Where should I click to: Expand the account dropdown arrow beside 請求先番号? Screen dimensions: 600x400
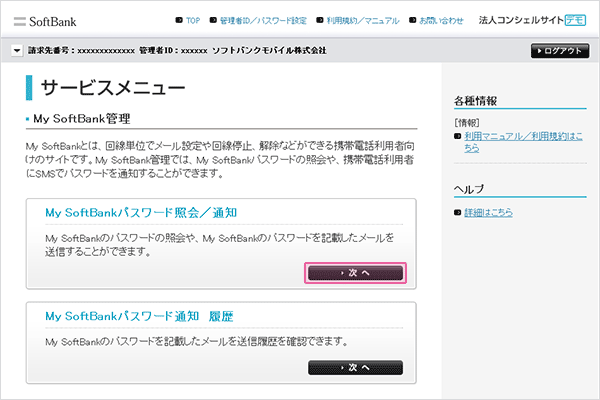coord(17,51)
